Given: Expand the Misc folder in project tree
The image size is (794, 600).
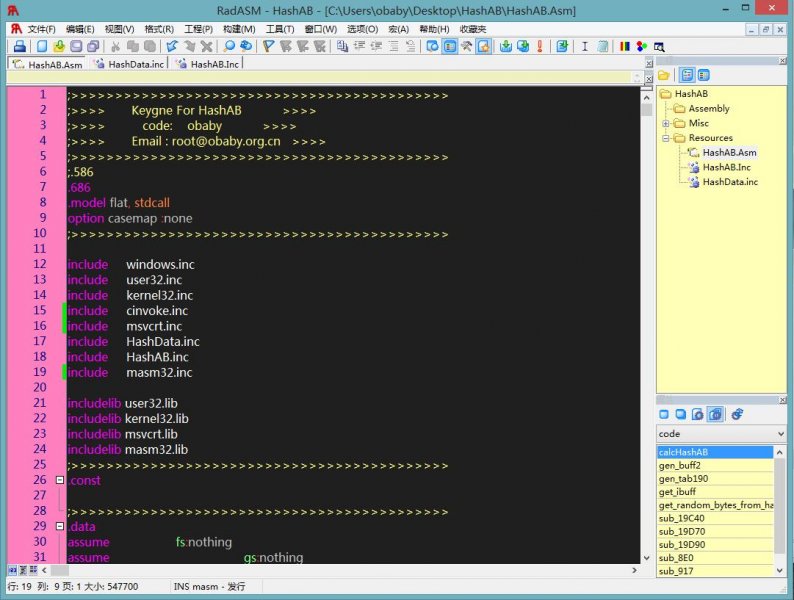Looking at the screenshot, I should pyautogui.click(x=666, y=123).
